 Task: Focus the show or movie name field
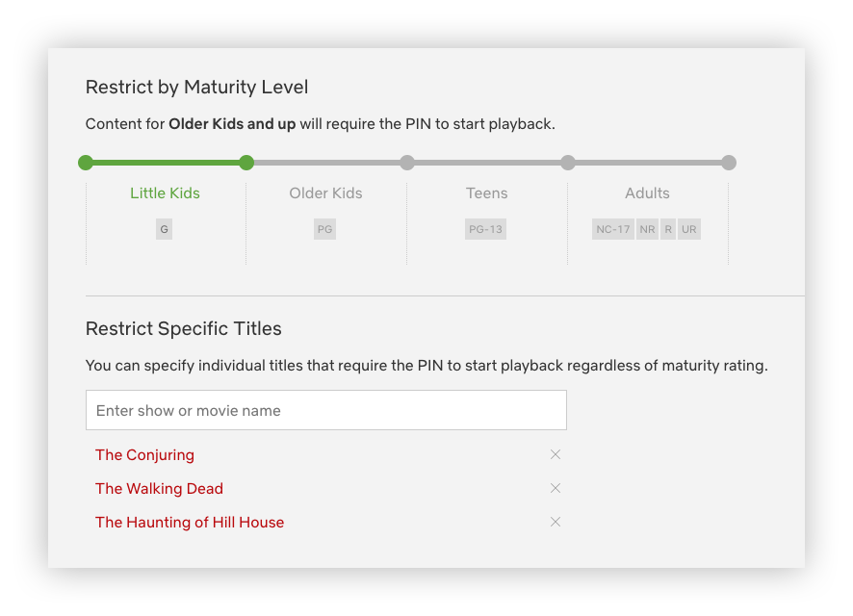pos(325,410)
